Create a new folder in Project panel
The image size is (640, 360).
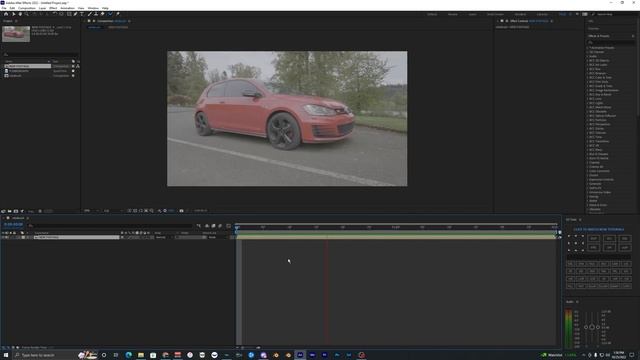[9, 211]
